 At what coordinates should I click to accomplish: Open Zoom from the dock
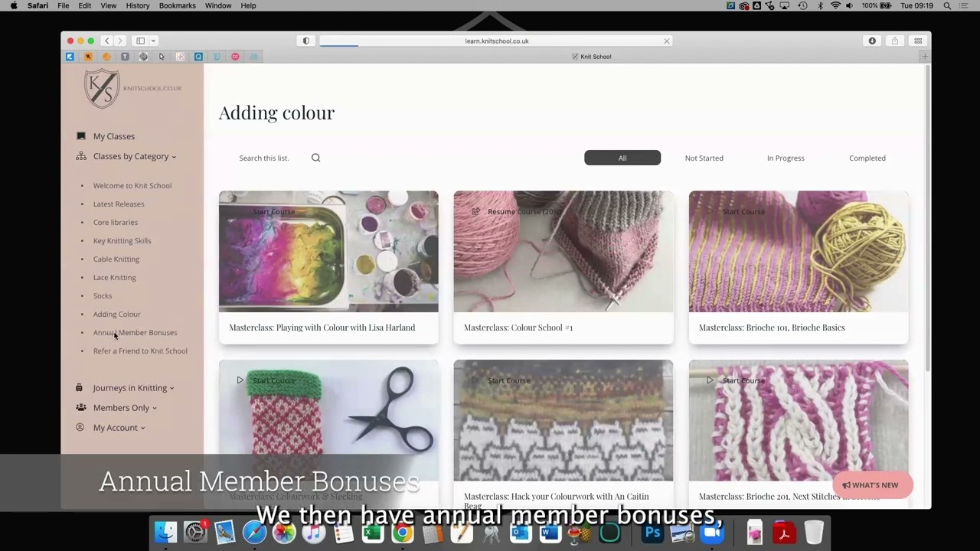[712, 533]
